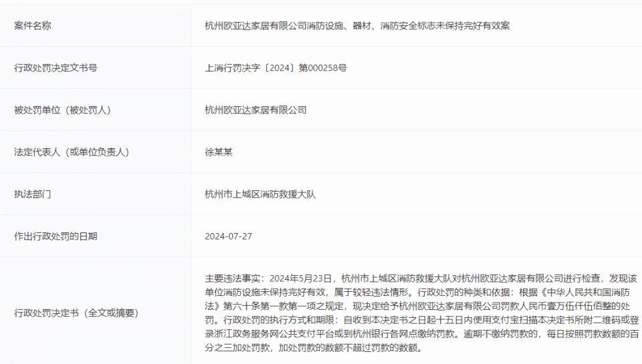Click the 法定代表人（或单位负责人） label
Image resolution: width=642 pixels, height=364 pixels.
pyautogui.click(x=72, y=152)
